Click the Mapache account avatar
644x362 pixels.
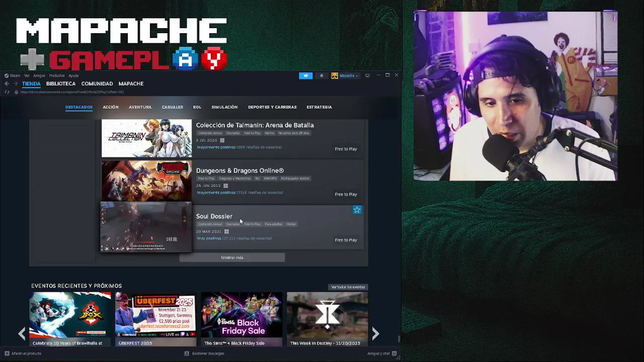(335, 75)
